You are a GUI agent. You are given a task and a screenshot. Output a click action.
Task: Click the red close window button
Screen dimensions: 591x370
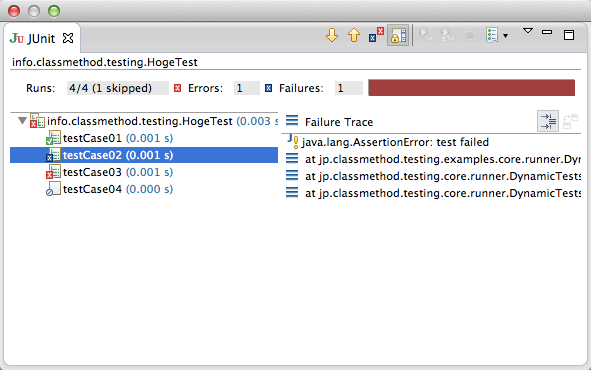[x=14, y=11]
